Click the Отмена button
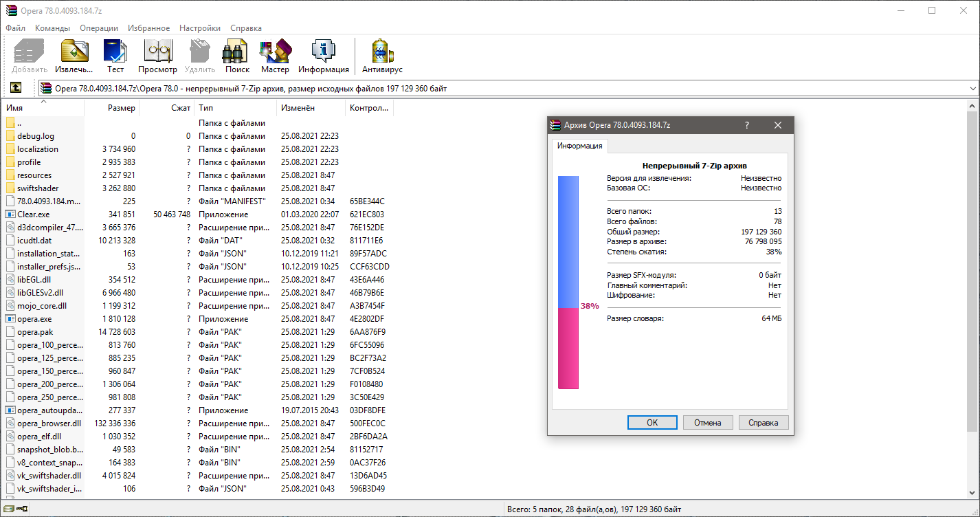This screenshot has height=517, width=980. coord(708,423)
